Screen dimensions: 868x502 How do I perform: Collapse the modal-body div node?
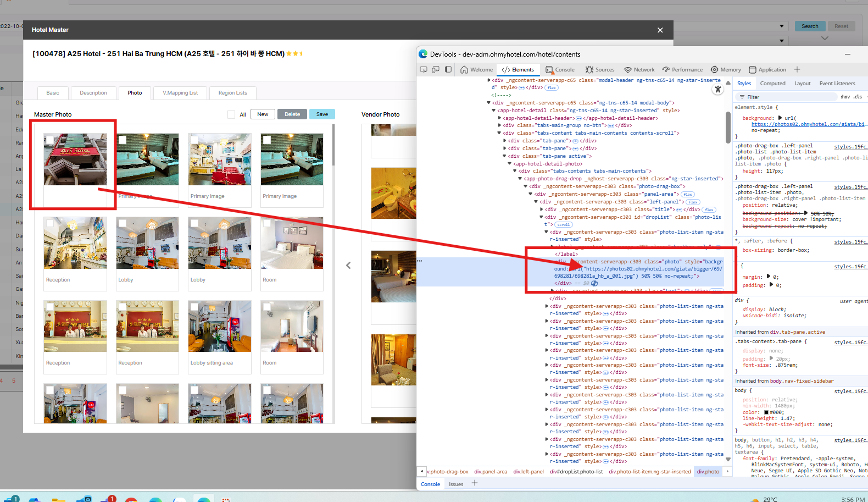click(489, 103)
